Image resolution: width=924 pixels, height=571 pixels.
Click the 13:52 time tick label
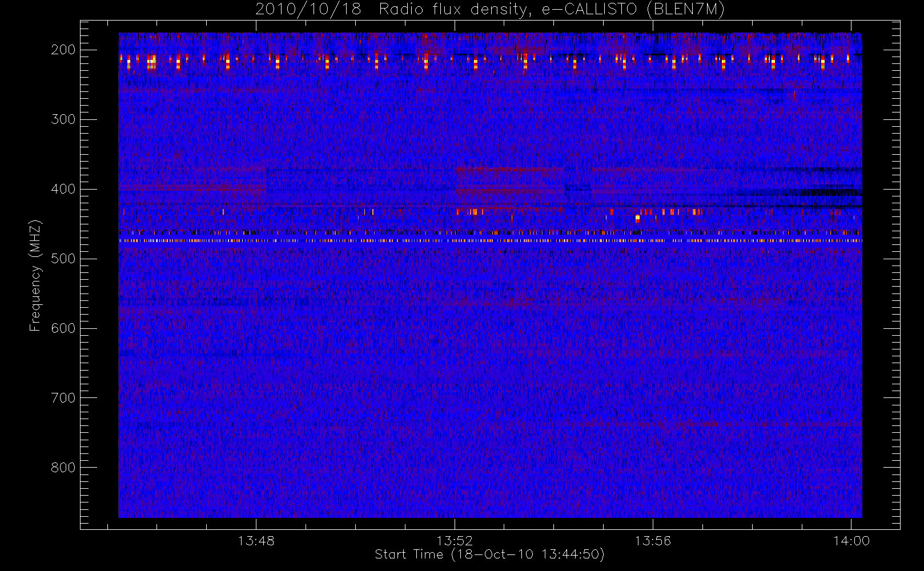tap(455, 541)
